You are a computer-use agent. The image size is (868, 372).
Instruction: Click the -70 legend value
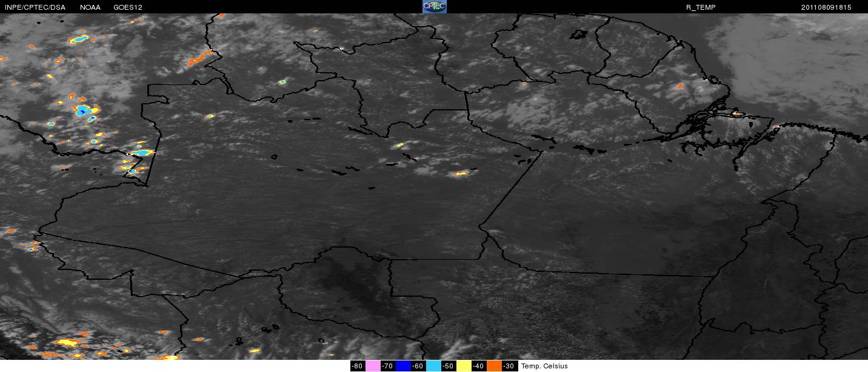click(x=387, y=366)
